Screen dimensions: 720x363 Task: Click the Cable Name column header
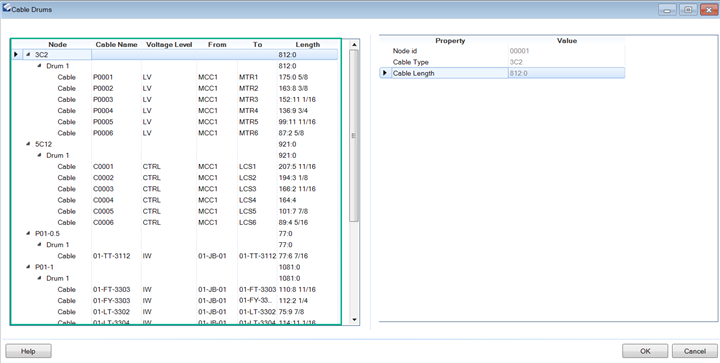pyautogui.click(x=117, y=45)
